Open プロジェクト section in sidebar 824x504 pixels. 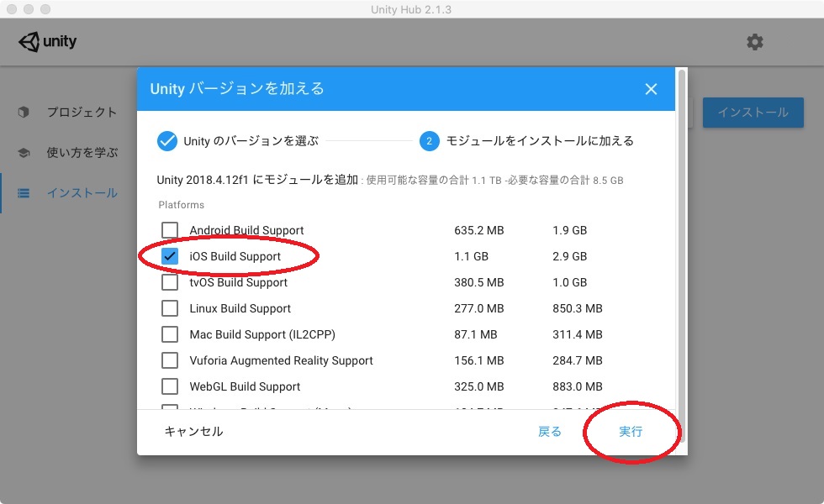(x=82, y=113)
